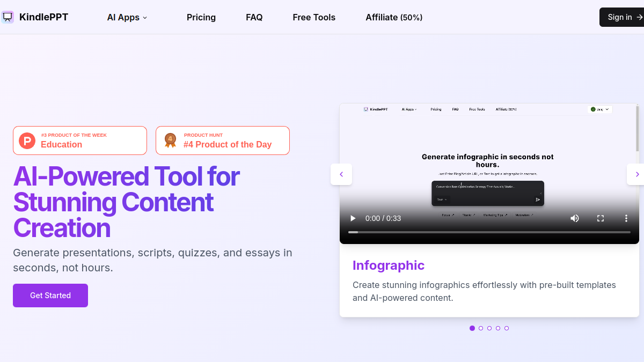The height and width of the screenshot is (362, 644).
Task: Enter fullscreen mode on the video
Action: pos(601,218)
